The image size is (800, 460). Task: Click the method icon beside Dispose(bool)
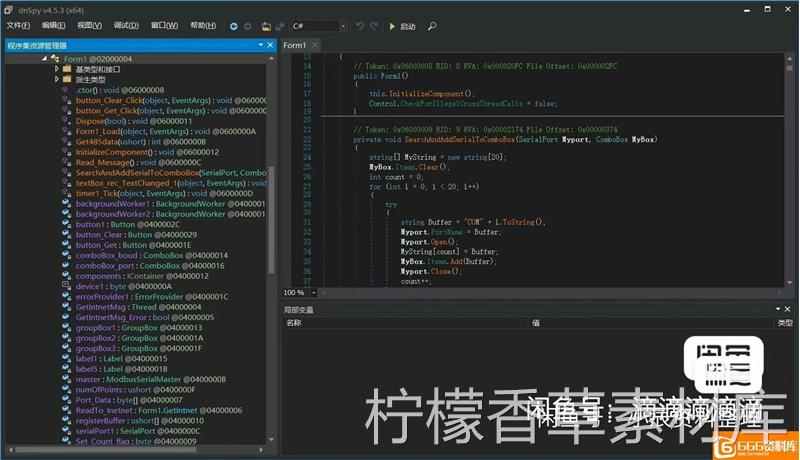point(66,121)
